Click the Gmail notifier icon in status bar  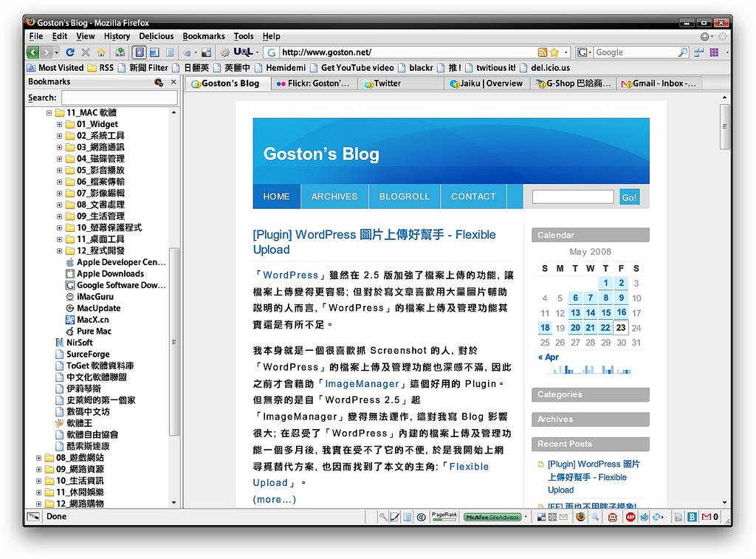709,517
